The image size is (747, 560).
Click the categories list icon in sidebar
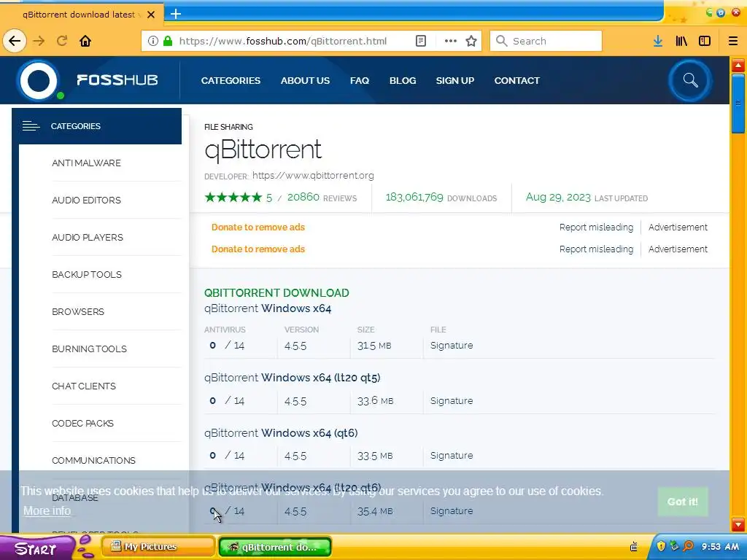(31, 126)
